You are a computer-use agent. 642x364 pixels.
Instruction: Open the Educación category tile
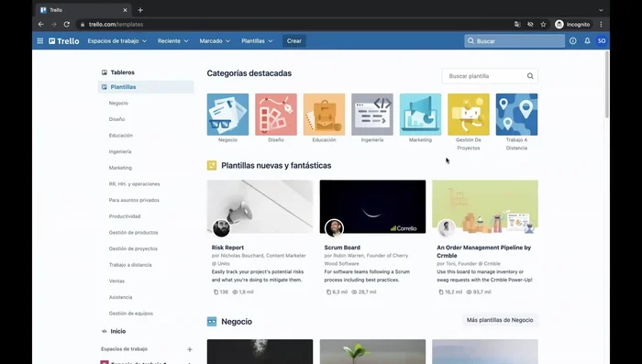pyautogui.click(x=324, y=115)
